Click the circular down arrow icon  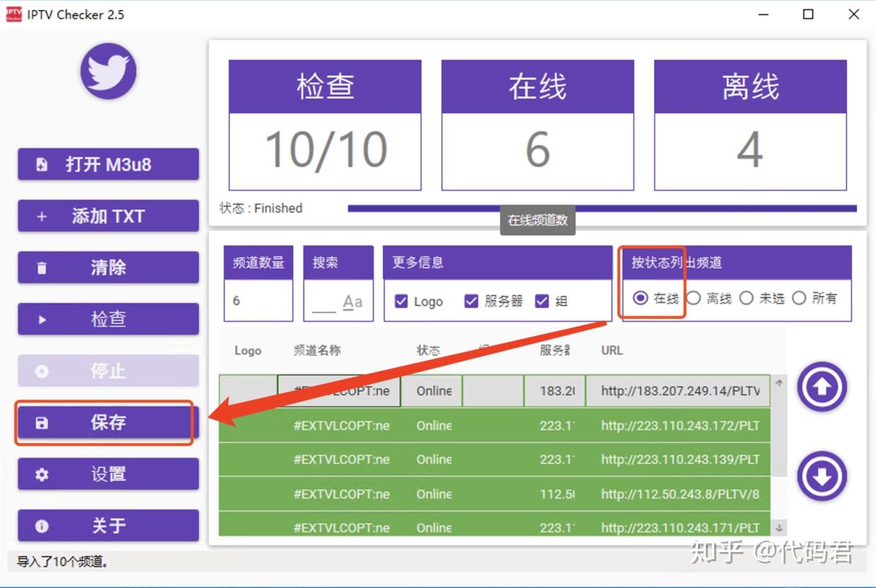pos(822,476)
